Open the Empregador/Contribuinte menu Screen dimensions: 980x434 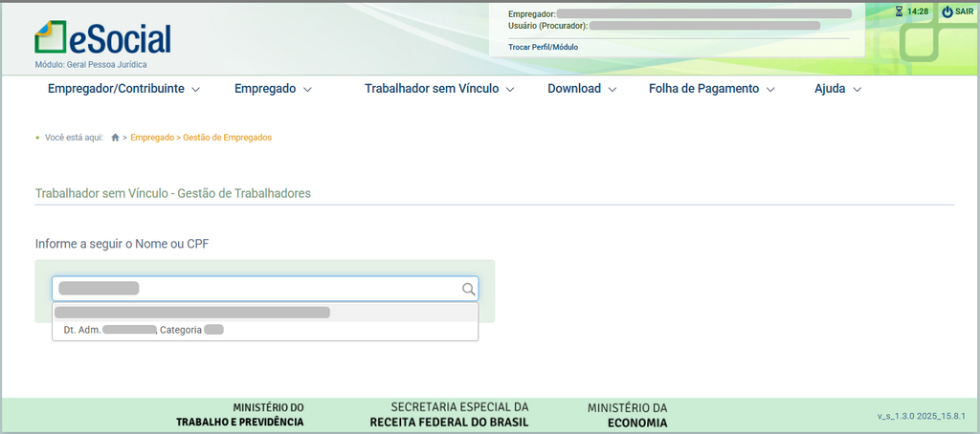(x=122, y=89)
